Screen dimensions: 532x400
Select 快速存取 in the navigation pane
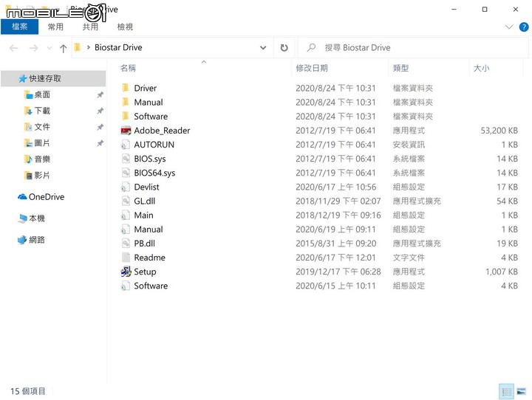(54, 79)
